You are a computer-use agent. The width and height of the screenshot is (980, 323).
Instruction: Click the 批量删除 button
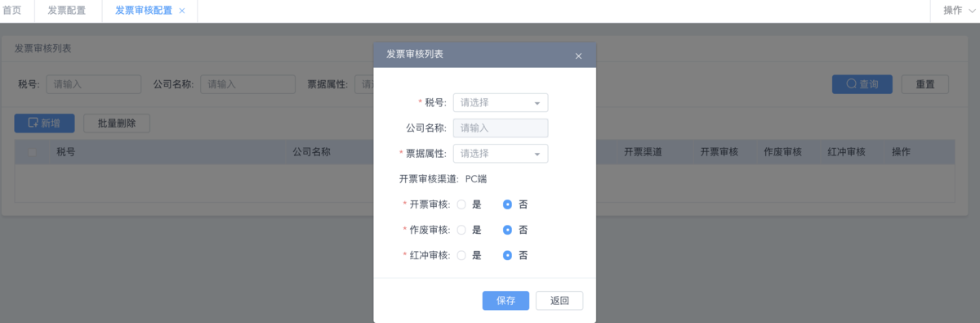tap(117, 123)
